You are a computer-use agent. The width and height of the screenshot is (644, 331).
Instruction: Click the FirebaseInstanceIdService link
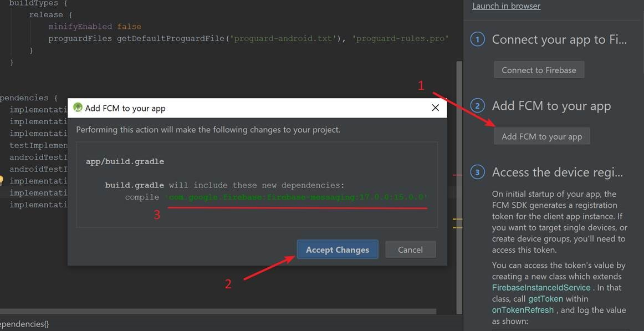[540, 287]
